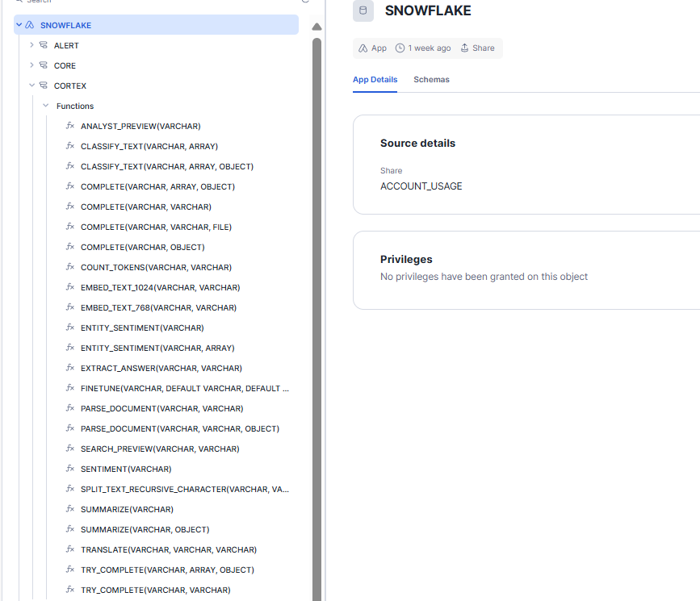Viewport: 700px width, 601px height.
Task: Open SUMMARIZE(VARCHAR) function entry
Action: (127, 510)
